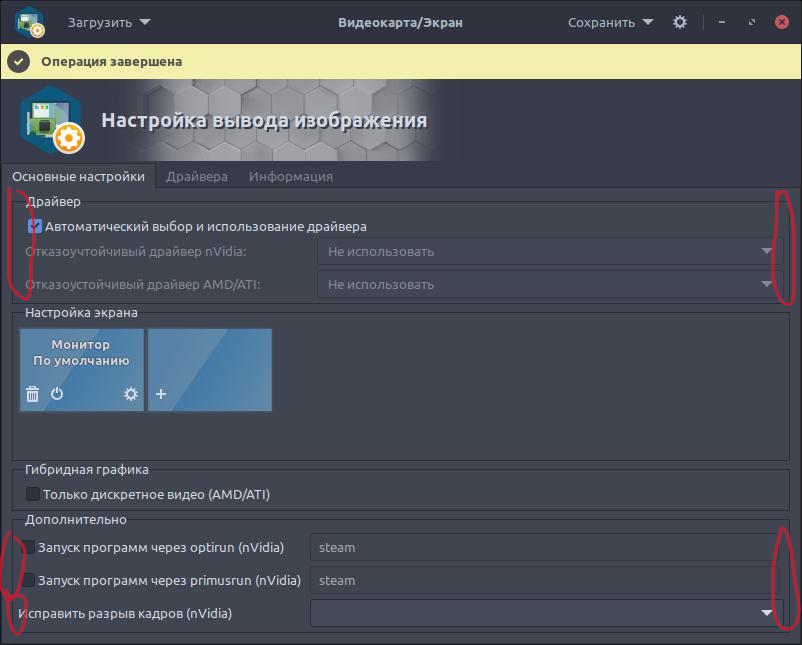802x645 pixels.
Task: Enable Запуск программ через optirun checkbox
Action: pos(30,548)
